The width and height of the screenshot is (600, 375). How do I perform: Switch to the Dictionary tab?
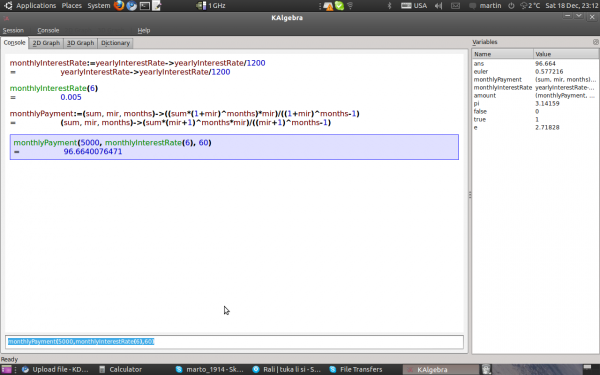coord(115,43)
